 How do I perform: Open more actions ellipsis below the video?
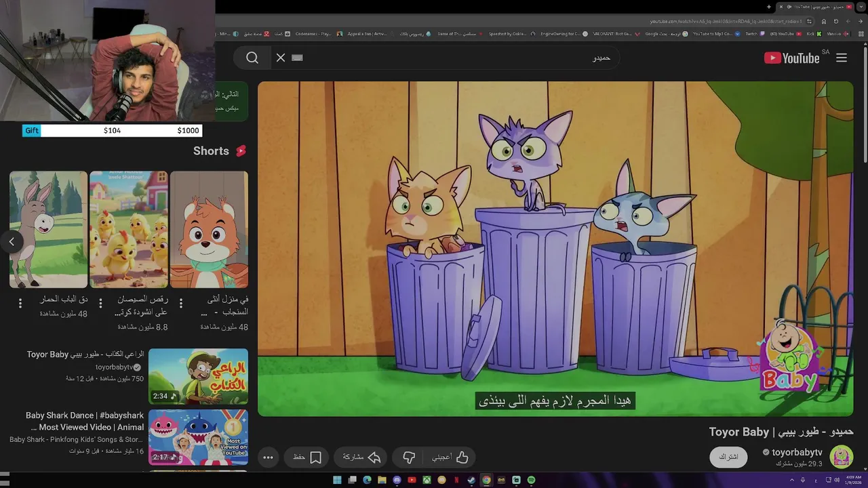(x=268, y=457)
